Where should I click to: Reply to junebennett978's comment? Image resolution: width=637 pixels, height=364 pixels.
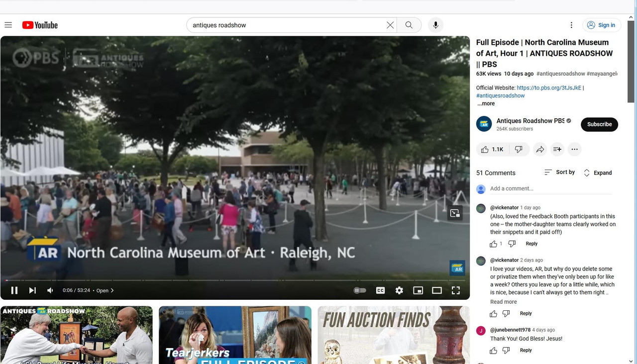526,350
